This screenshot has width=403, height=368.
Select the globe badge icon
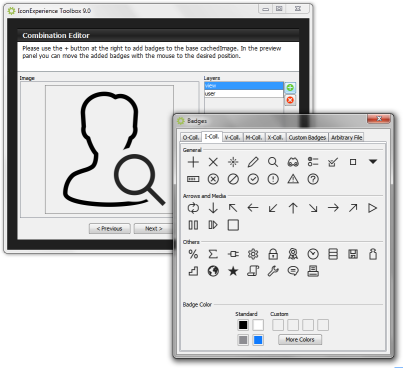point(213,271)
